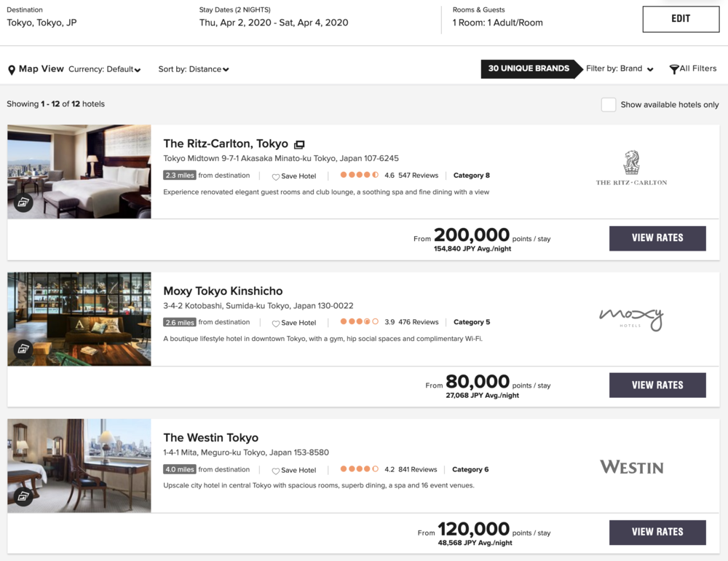This screenshot has height=561, width=728.
Task: Open Sort by: Distance dropdown
Action: pos(194,69)
